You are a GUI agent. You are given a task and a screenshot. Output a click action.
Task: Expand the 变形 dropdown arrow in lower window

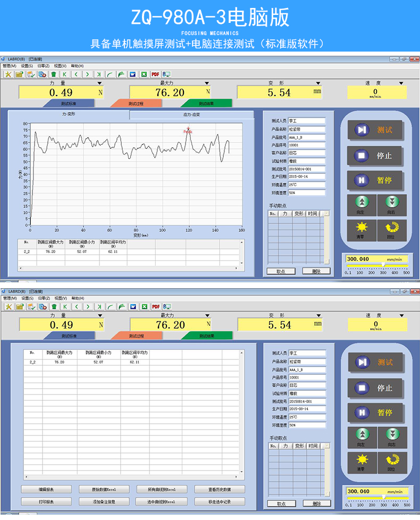pos(318,315)
